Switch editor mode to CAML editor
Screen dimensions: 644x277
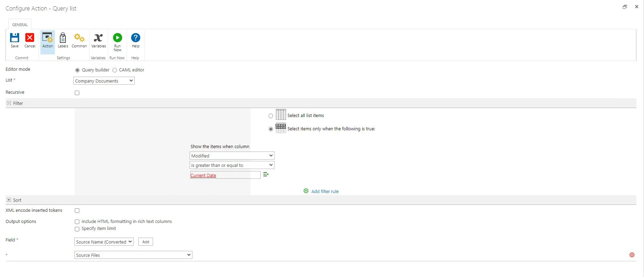115,70
